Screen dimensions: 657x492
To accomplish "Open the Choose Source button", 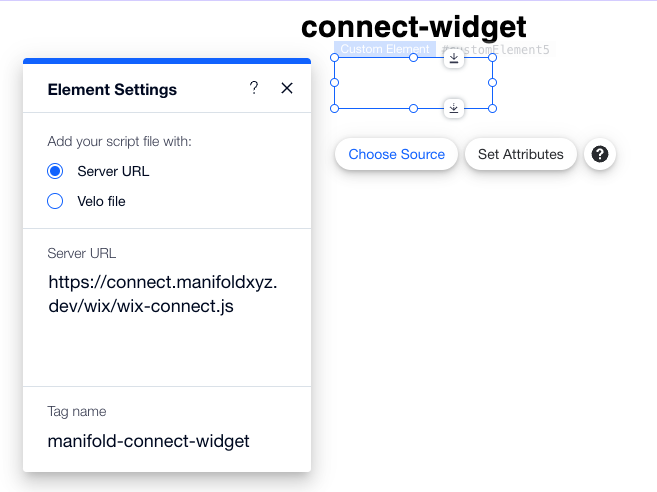I will point(396,154).
